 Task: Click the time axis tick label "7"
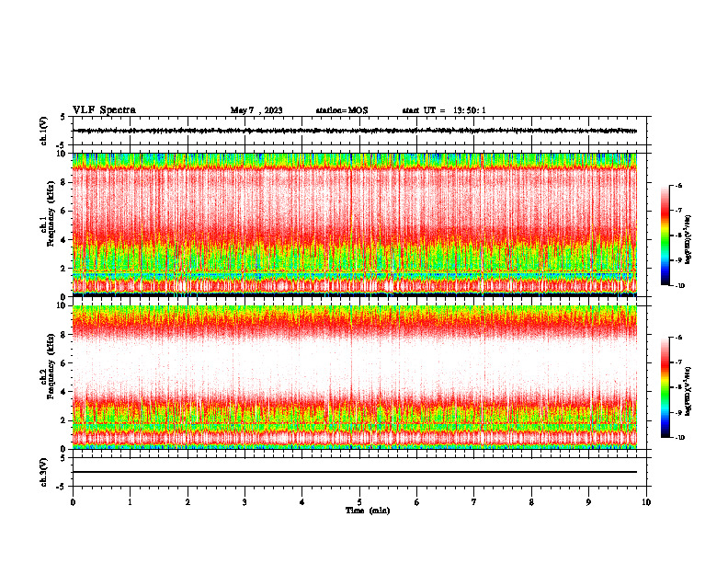[x=474, y=502]
